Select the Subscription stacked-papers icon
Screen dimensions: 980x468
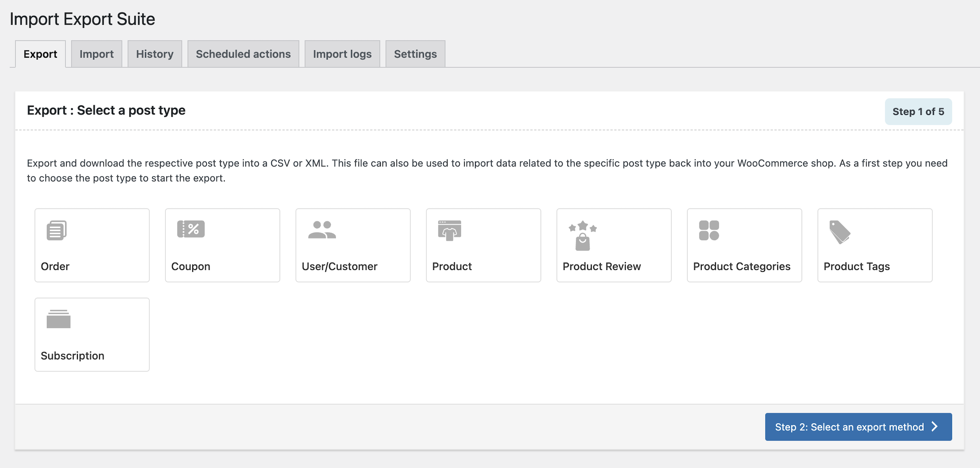(x=58, y=319)
